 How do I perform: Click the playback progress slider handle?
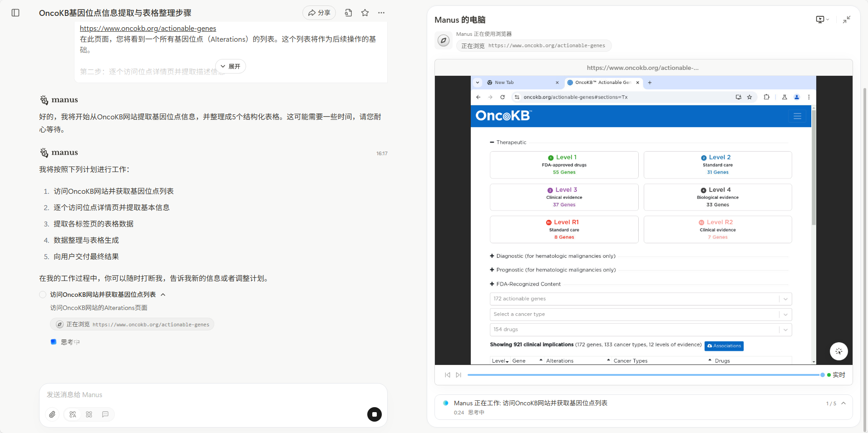[x=823, y=375]
